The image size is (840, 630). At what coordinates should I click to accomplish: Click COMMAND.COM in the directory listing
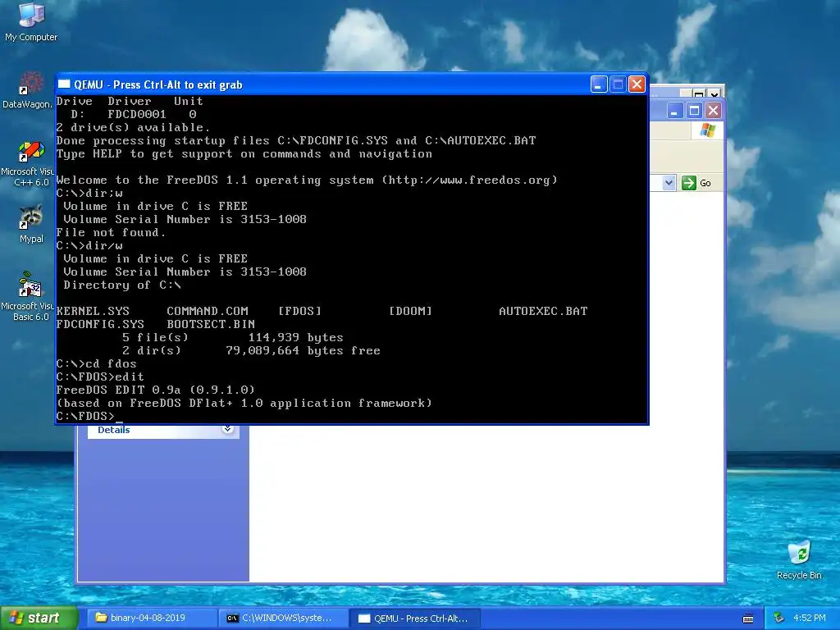[x=208, y=311]
